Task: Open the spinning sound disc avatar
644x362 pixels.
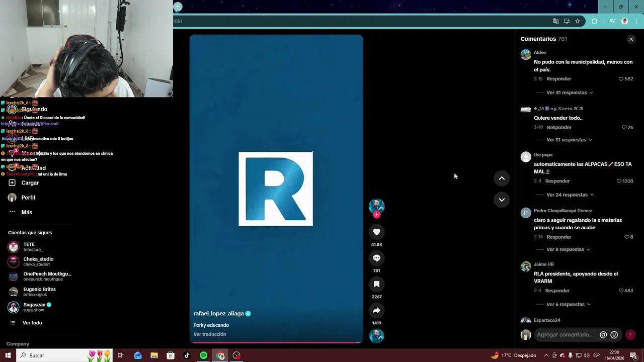Action: [376, 336]
